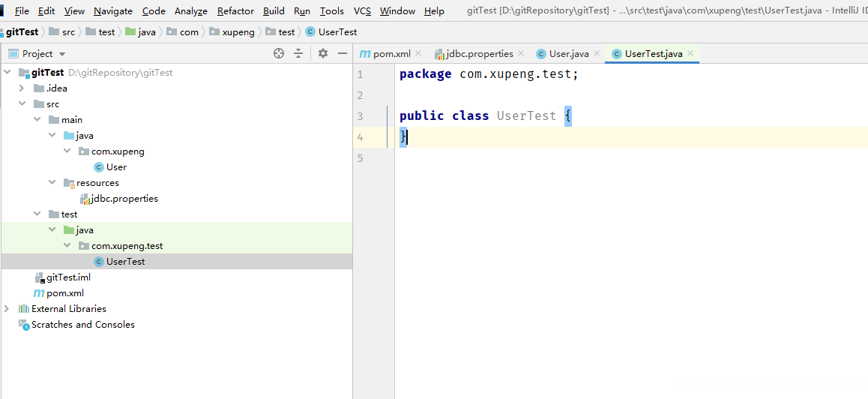
Task: Open the Run menu
Action: point(301,11)
